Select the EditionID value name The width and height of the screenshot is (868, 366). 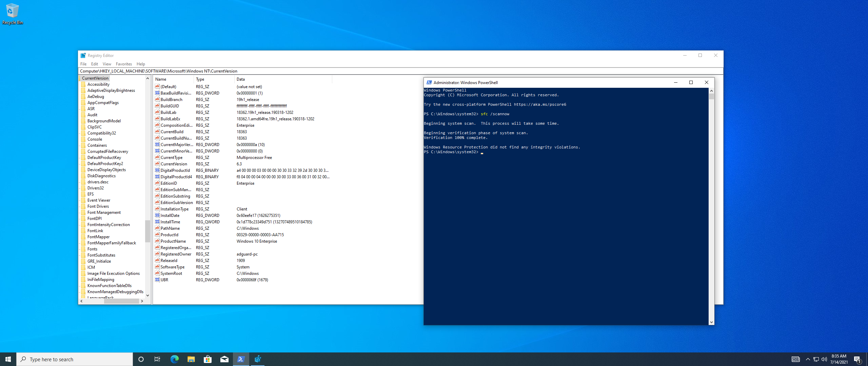pos(169,183)
